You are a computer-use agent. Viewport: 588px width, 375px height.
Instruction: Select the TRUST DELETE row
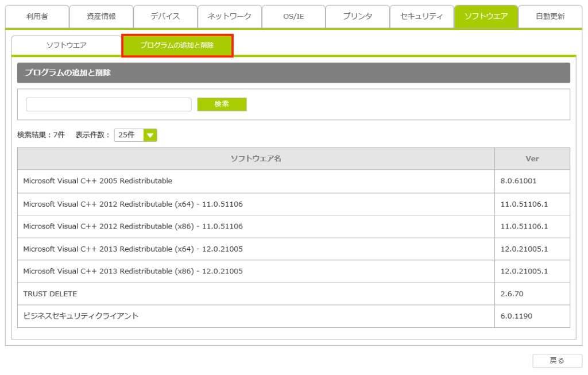(x=256, y=294)
